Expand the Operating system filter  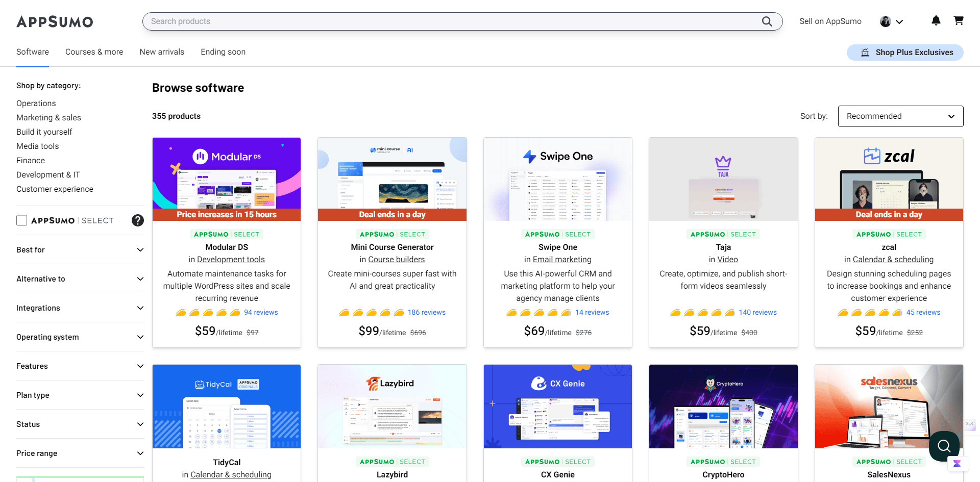[80, 337]
